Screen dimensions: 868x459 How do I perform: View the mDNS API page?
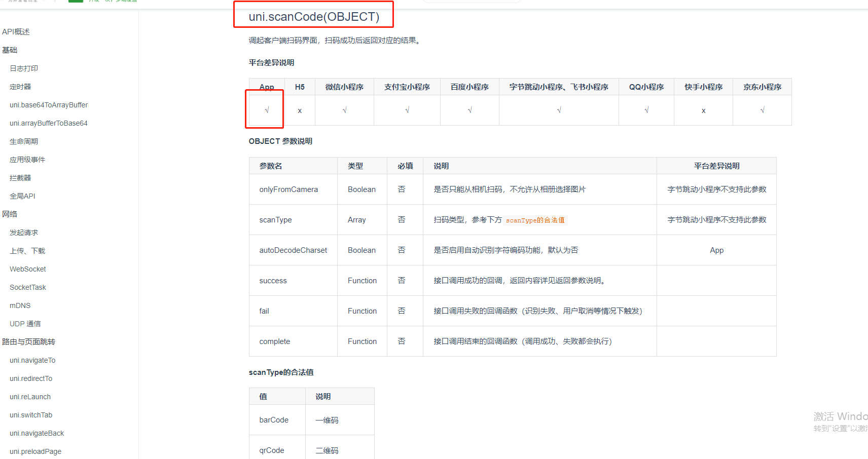[x=20, y=305]
